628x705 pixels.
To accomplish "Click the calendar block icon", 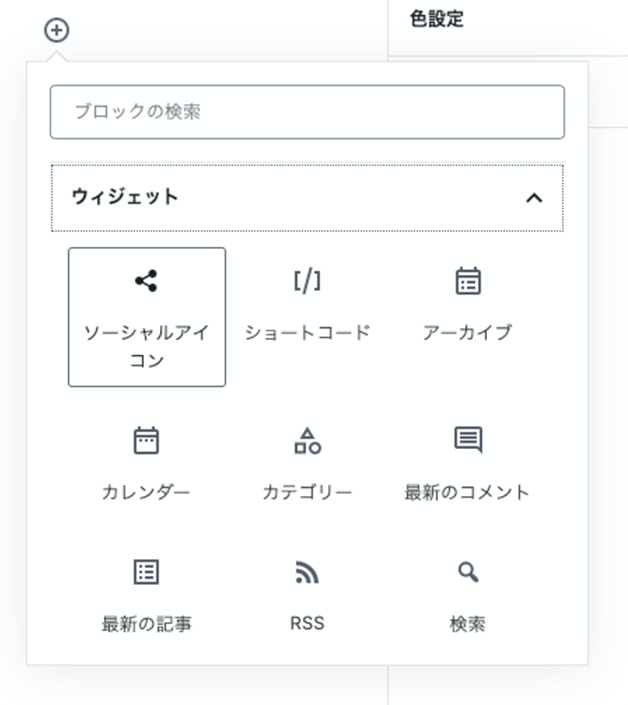I will click(x=146, y=440).
